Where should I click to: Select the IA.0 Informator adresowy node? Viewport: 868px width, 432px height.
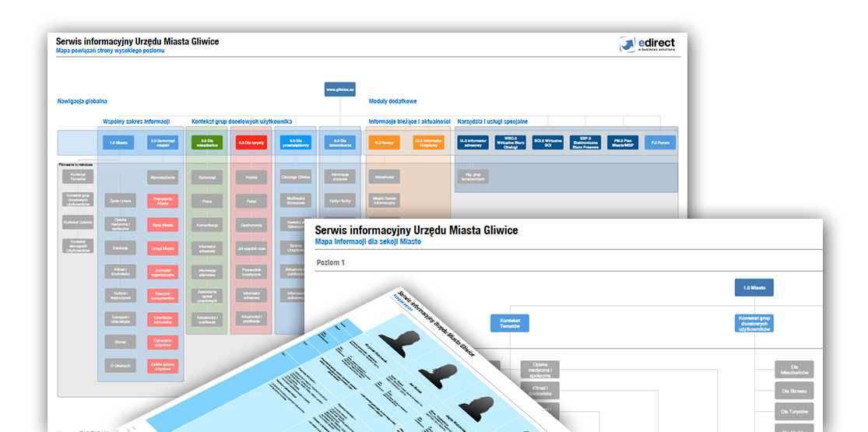[473, 143]
